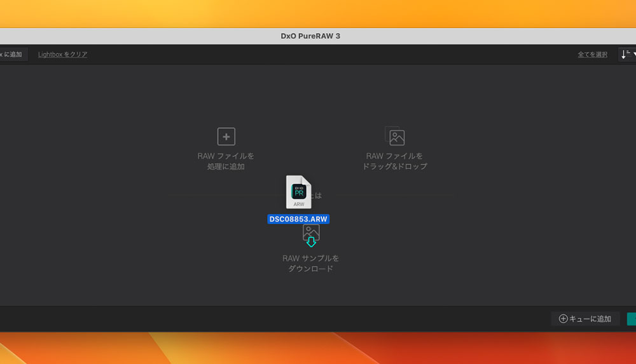
Task: Click the 全てを選択 link
Action: pyautogui.click(x=592, y=55)
